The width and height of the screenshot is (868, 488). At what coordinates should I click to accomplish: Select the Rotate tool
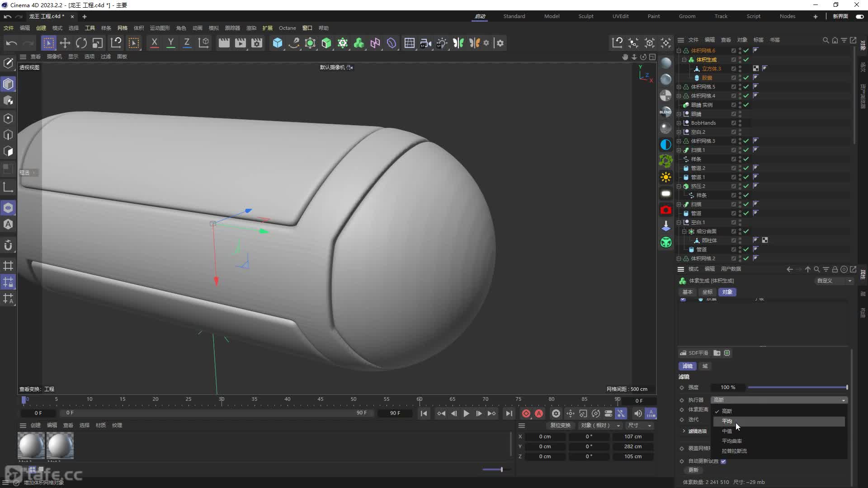coord(81,43)
